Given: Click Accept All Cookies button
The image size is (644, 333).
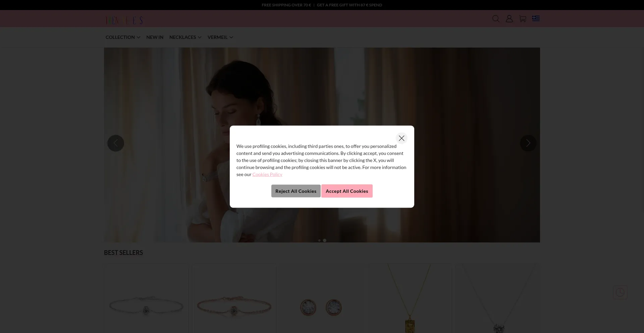Looking at the screenshot, I should [347, 191].
